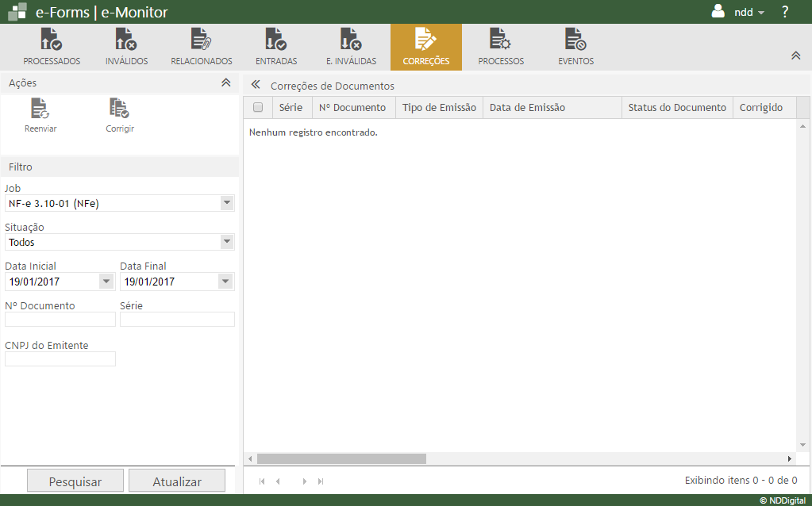The height and width of the screenshot is (506, 812).
Task: Click the Corrigir action icon
Action: point(120,109)
